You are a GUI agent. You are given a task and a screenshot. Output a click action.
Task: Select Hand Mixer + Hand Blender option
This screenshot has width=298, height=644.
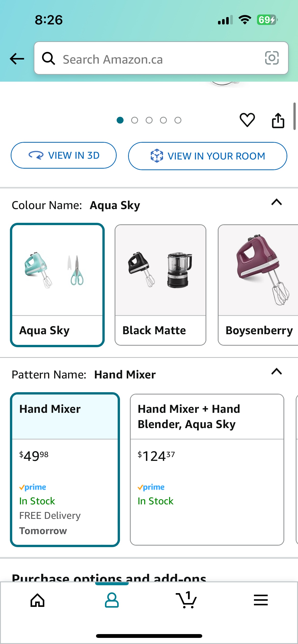[x=207, y=469]
